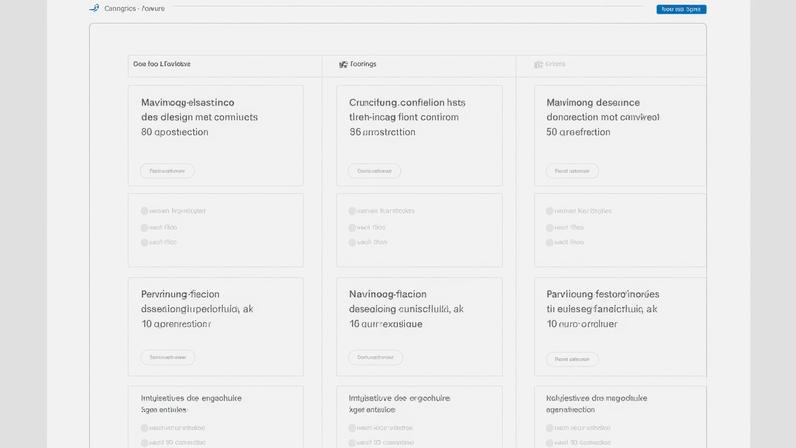Click the pill button in the Mavimoog-elsastinco card
Viewport: 796px width, 448px height.
pos(167,171)
